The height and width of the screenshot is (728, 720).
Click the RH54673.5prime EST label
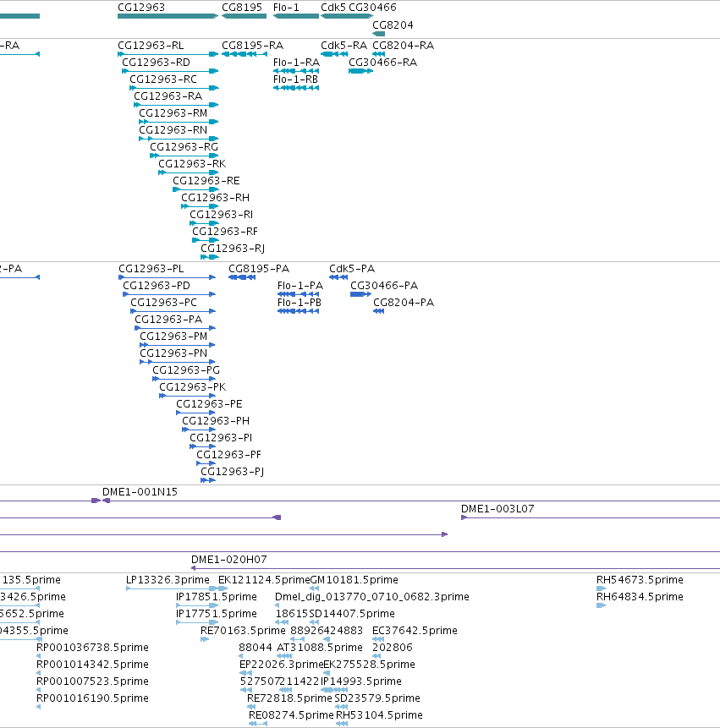pyautogui.click(x=640, y=580)
